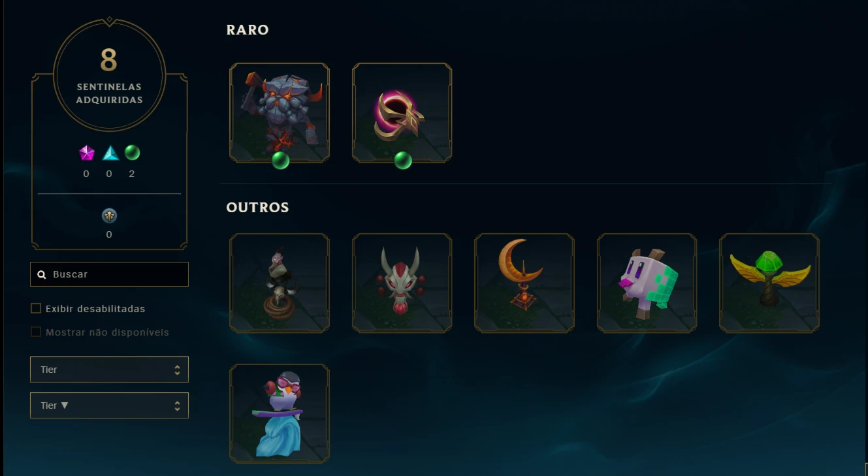The width and height of the screenshot is (868, 476).
Task: Click the Buscar search field
Action: (x=109, y=274)
